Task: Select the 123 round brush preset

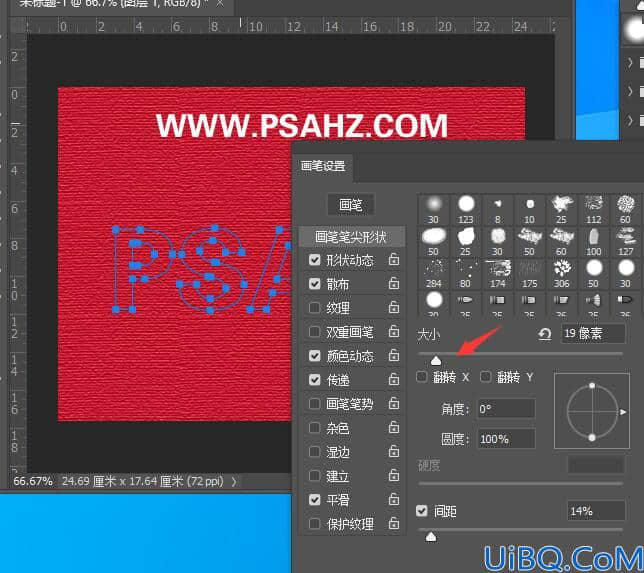Action: click(466, 209)
